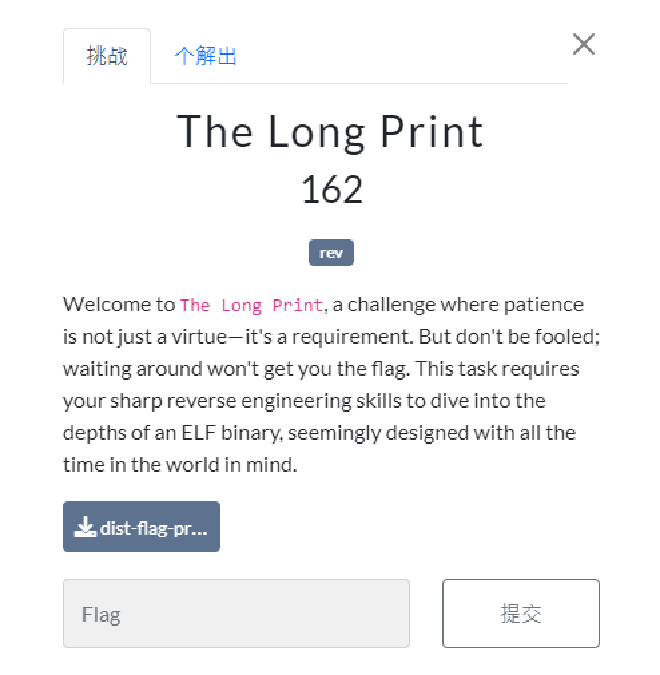Focus the Flag input field
The height and width of the screenshot is (675, 660).
click(x=236, y=613)
